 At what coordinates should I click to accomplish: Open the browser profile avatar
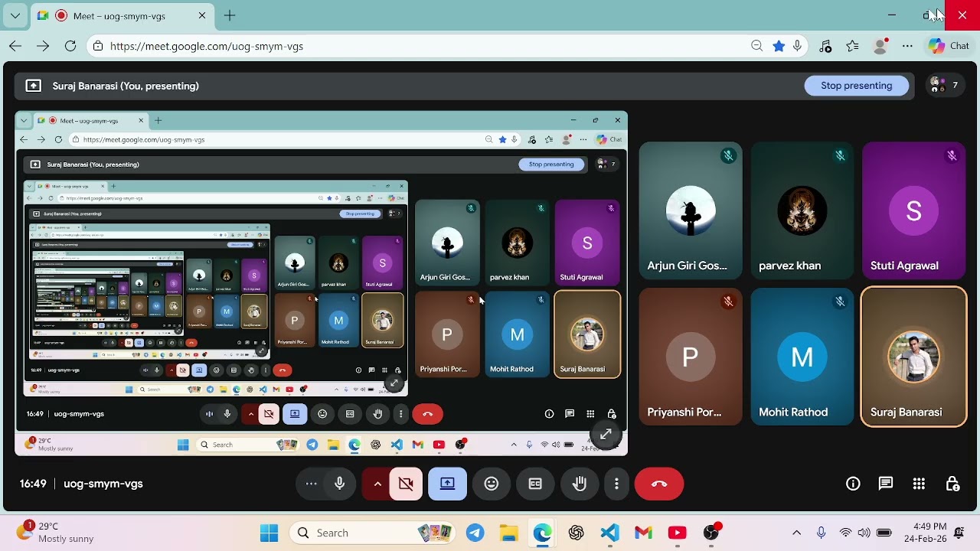(x=880, y=46)
